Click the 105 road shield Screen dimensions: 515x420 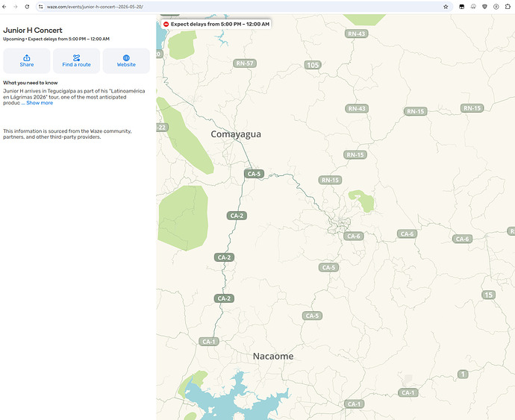[313, 65]
